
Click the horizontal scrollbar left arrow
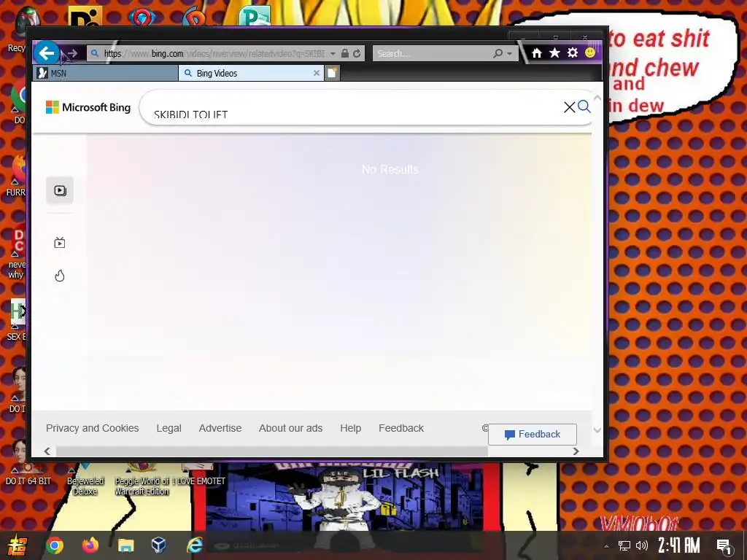click(47, 451)
